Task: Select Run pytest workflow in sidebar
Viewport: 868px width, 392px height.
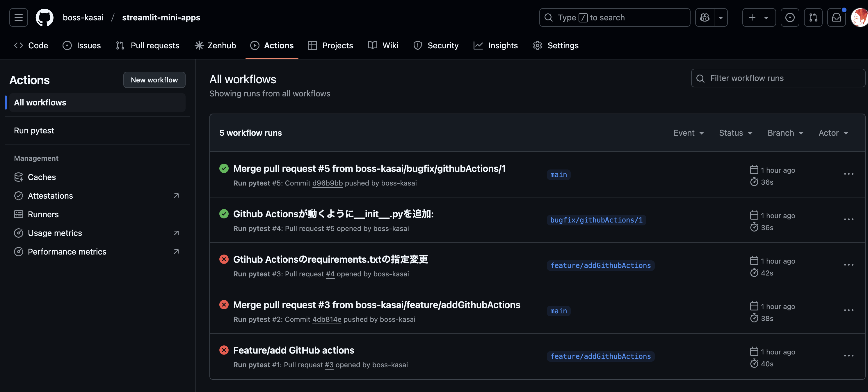Action: point(34,130)
